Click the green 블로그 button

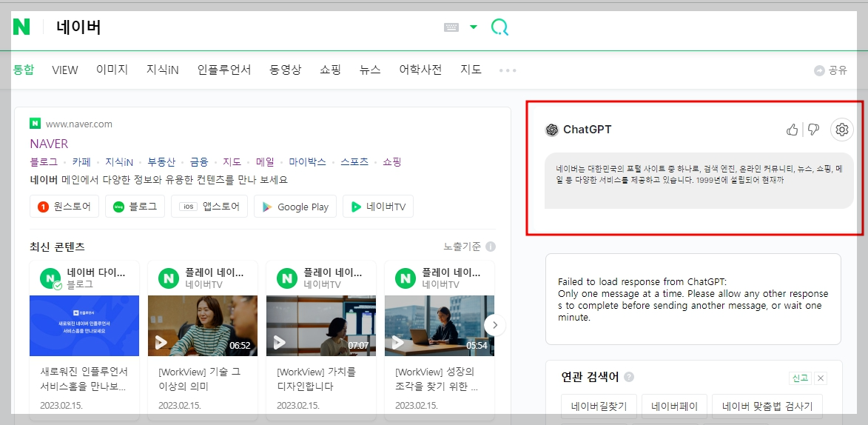coord(135,207)
